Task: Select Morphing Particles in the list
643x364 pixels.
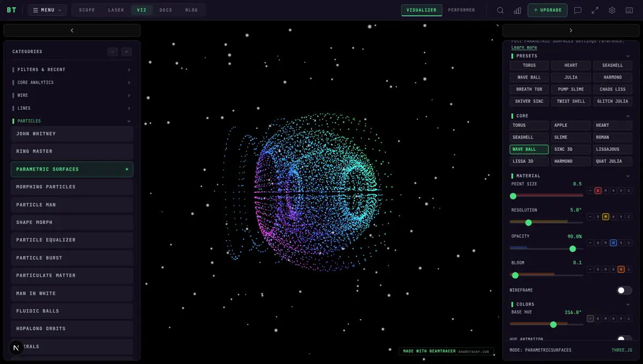Action: tap(72, 187)
